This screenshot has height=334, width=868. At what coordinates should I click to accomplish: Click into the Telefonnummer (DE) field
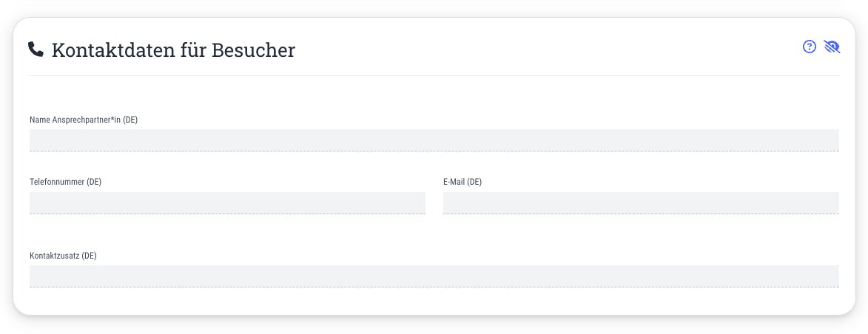[227, 203]
